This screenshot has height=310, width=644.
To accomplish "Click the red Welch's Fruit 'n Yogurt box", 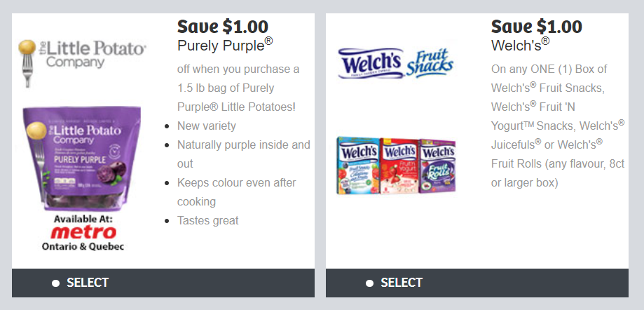I will pos(399,166).
